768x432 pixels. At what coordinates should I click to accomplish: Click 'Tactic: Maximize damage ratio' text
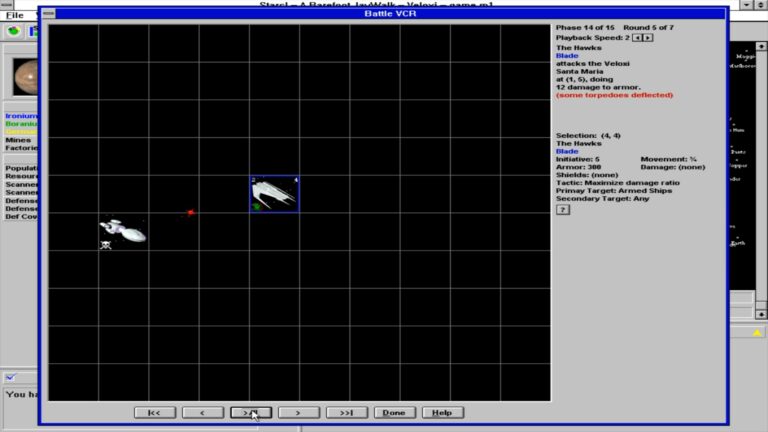(x=618, y=183)
